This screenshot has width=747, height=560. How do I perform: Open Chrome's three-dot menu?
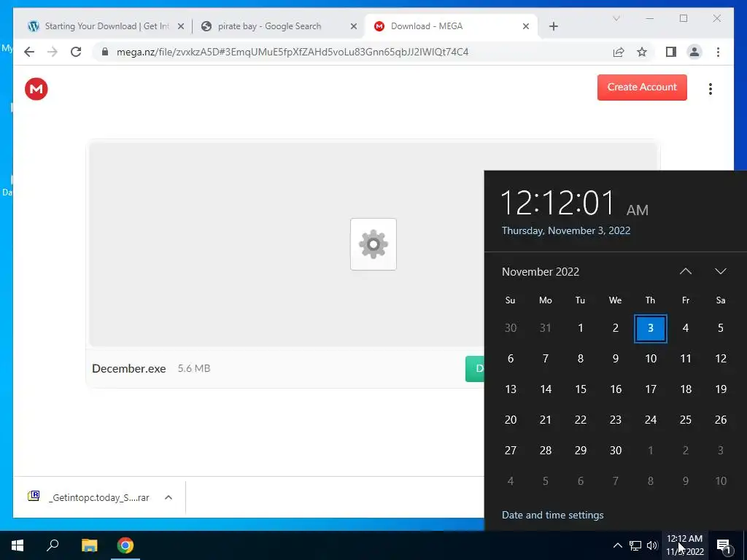click(718, 52)
